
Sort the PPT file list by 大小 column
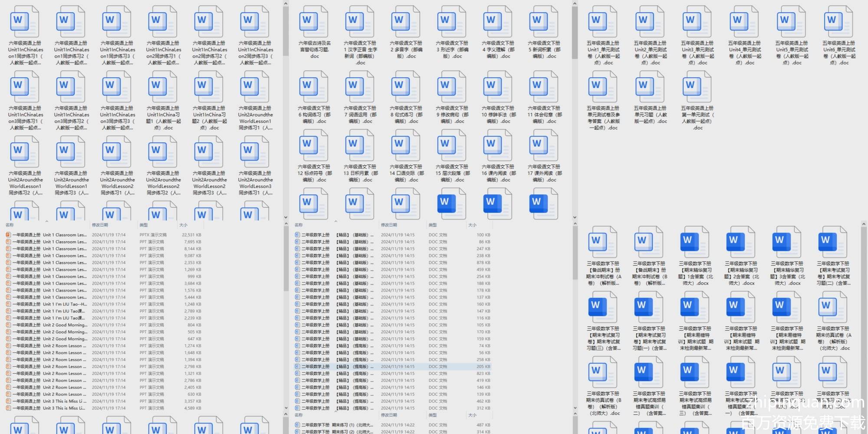coord(184,225)
